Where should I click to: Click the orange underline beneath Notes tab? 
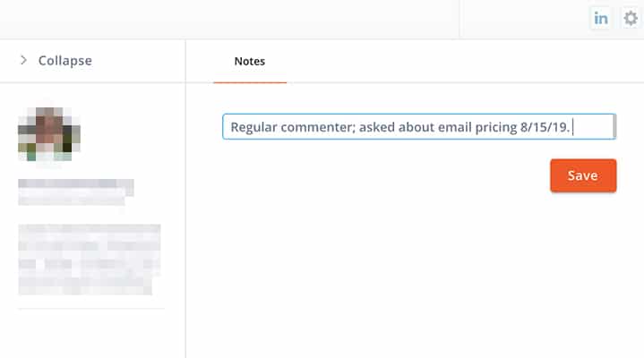(x=250, y=82)
